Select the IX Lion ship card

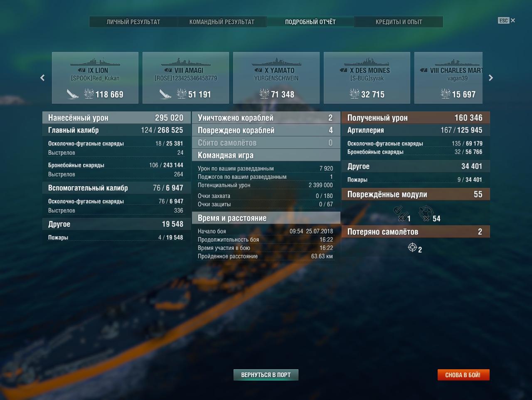tap(95, 78)
